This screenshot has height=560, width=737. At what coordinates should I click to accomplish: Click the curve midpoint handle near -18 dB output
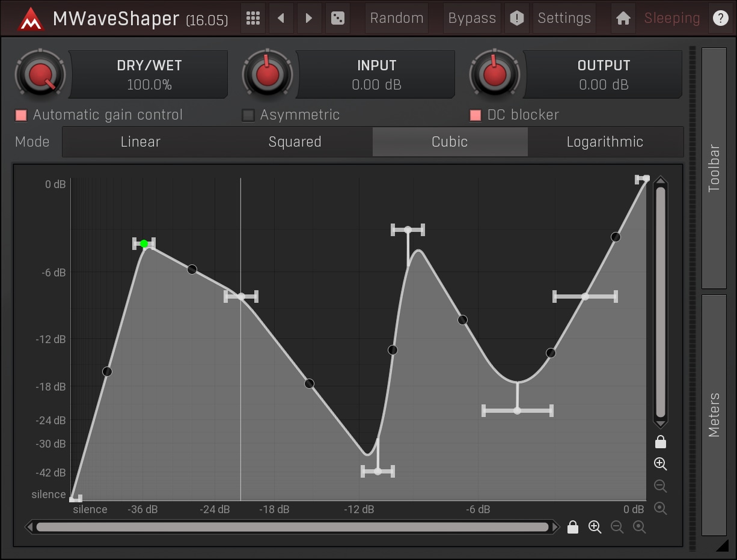[x=310, y=383]
